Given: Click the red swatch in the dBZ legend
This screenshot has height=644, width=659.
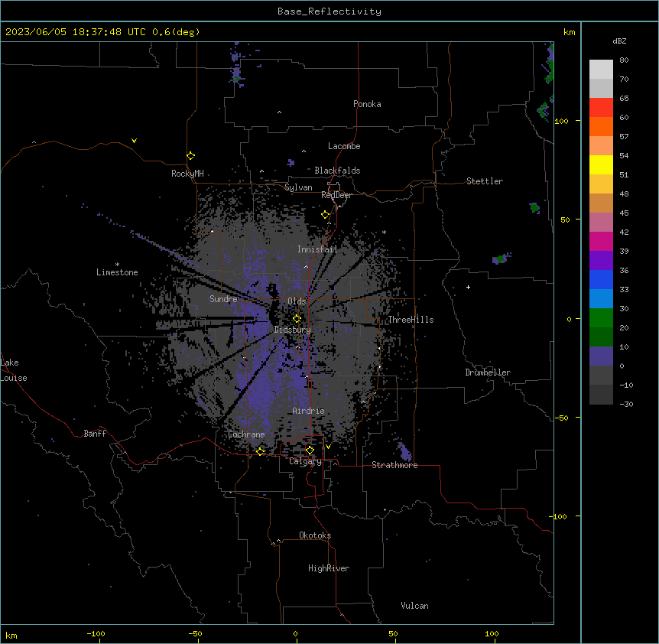Looking at the screenshot, I should tap(601, 108).
